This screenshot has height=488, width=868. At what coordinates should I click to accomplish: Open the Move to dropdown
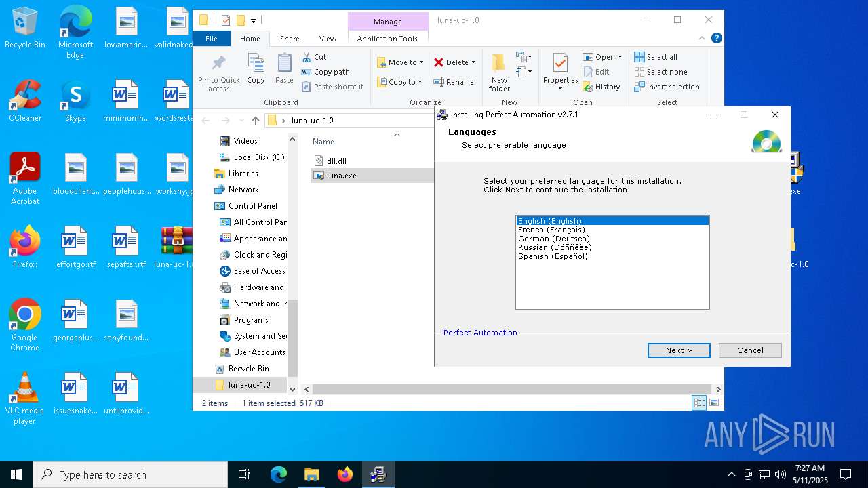(x=400, y=62)
